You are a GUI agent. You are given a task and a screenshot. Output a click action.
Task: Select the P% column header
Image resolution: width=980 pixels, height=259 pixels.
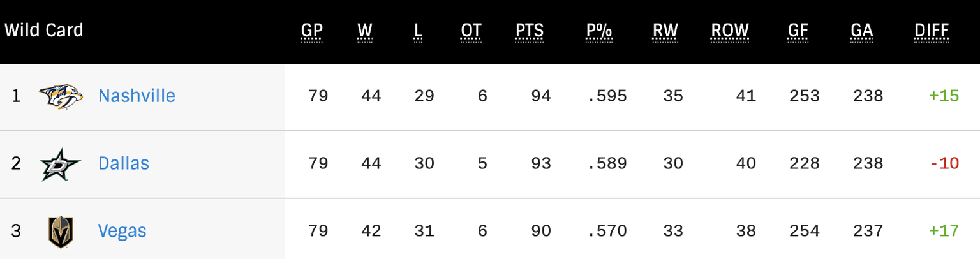599,31
